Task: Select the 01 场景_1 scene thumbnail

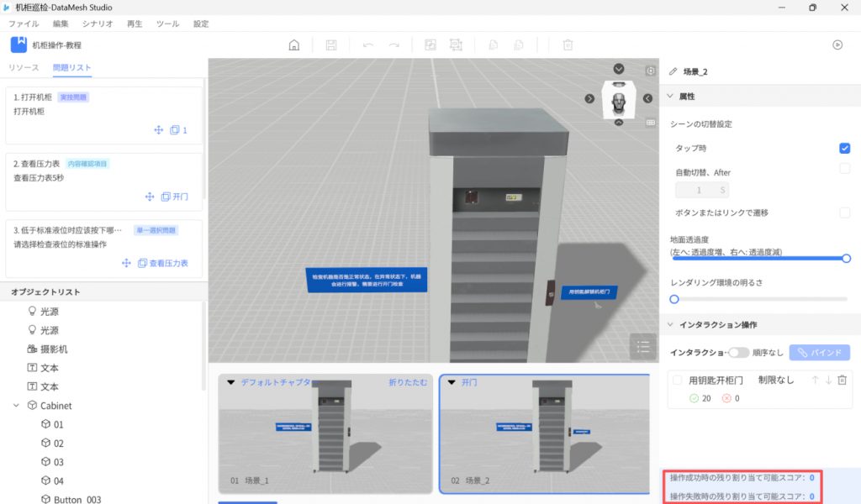Action: (x=325, y=435)
